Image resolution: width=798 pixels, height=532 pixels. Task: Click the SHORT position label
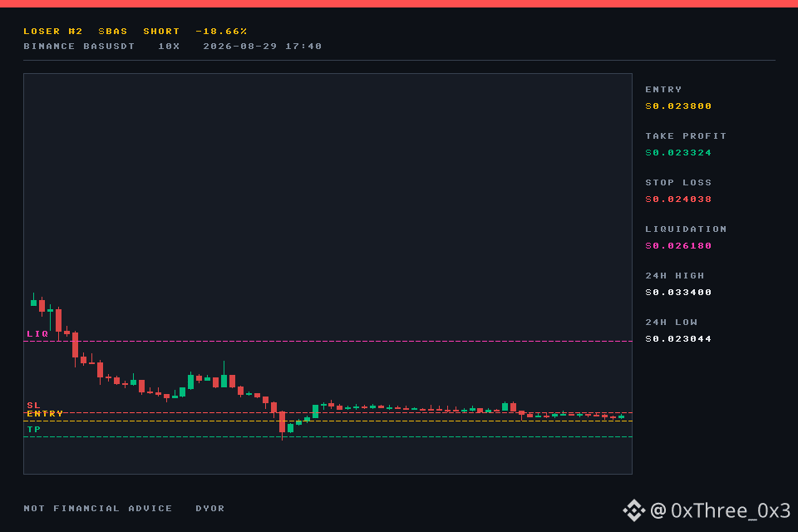(161, 31)
